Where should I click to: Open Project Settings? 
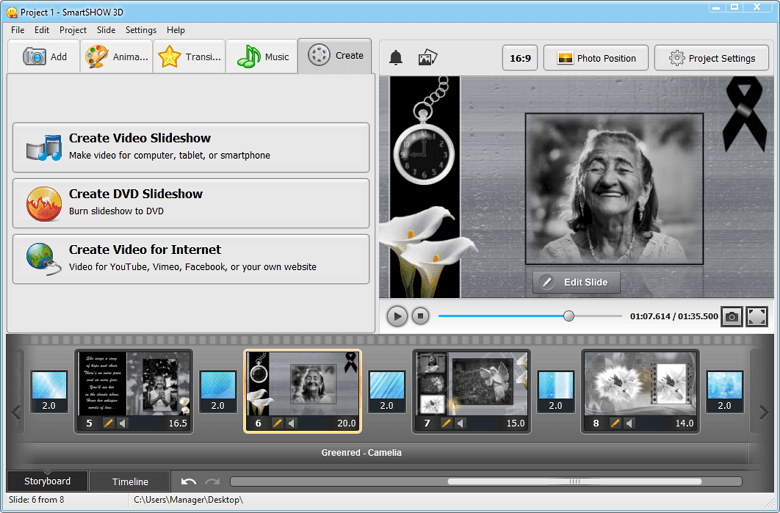coord(711,58)
